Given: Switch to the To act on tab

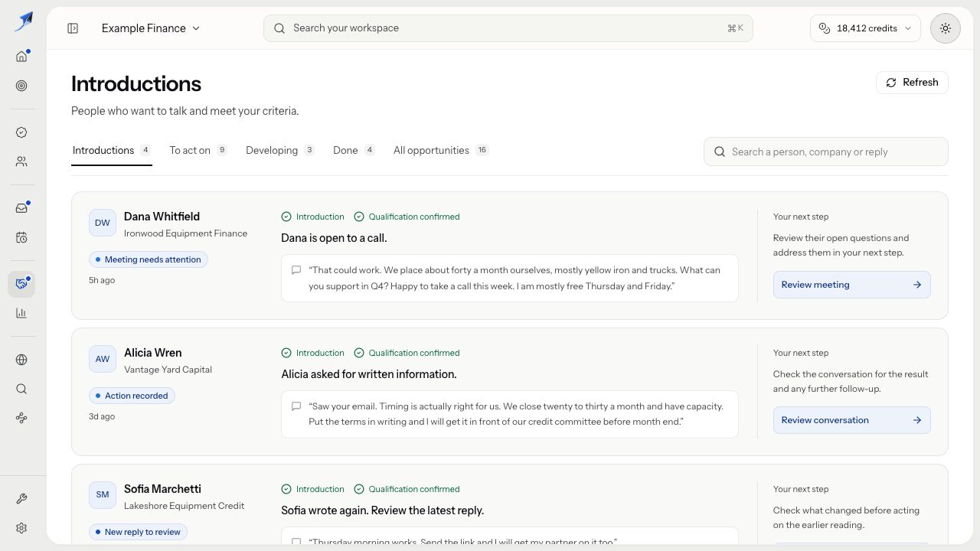Looking at the screenshot, I should coord(198,151).
